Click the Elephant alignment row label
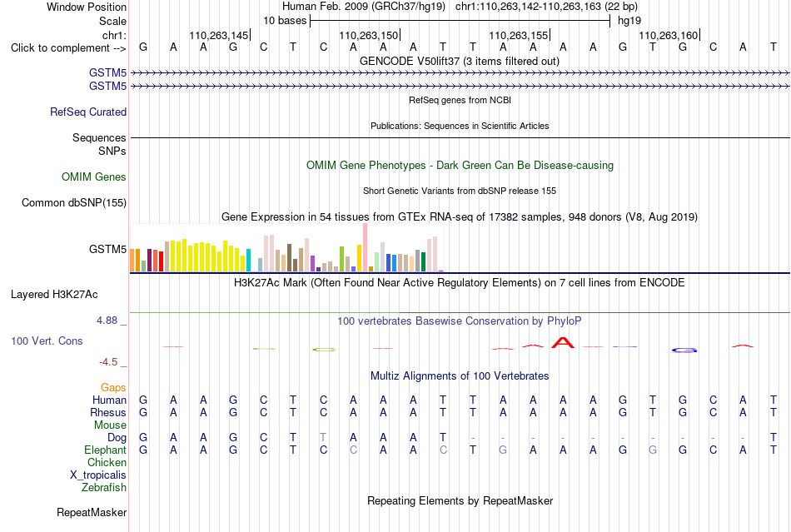The image size is (791, 532). (x=105, y=450)
